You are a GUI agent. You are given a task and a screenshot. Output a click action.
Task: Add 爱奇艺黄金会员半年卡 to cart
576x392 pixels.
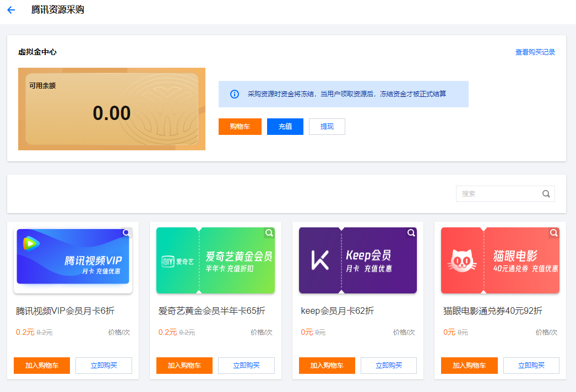pos(184,366)
